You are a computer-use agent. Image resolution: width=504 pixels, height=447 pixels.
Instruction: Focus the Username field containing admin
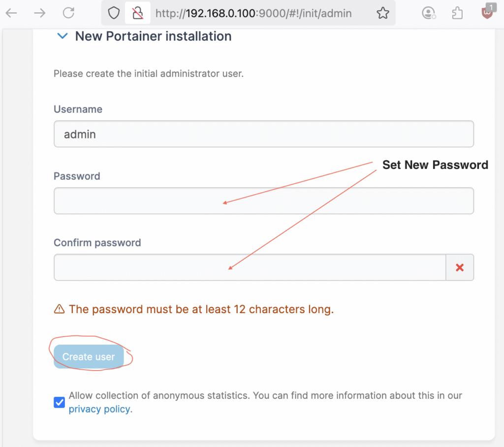click(264, 134)
